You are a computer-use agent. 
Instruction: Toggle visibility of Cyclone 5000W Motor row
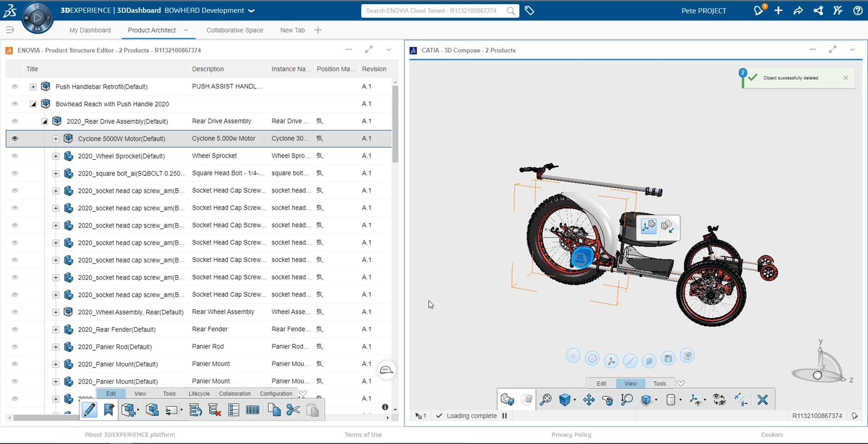14,138
